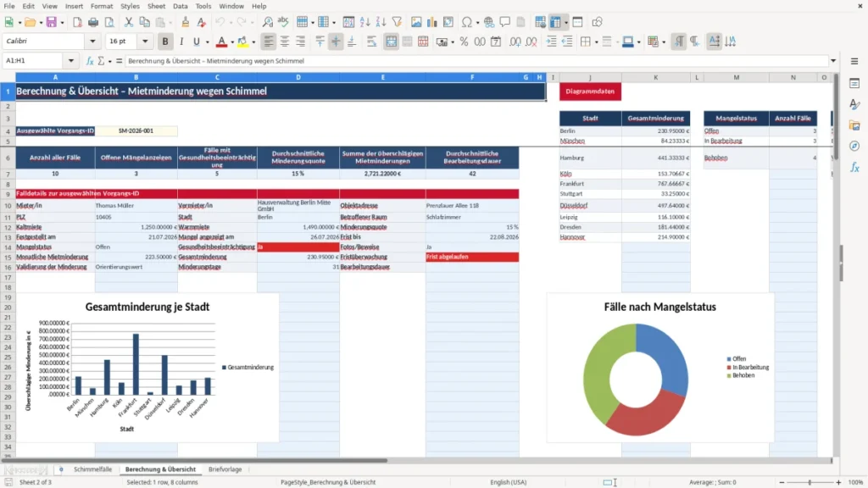Image resolution: width=868 pixels, height=488 pixels.
Task: Open the Paste options dropdown arrow
Action: point(171,23)
